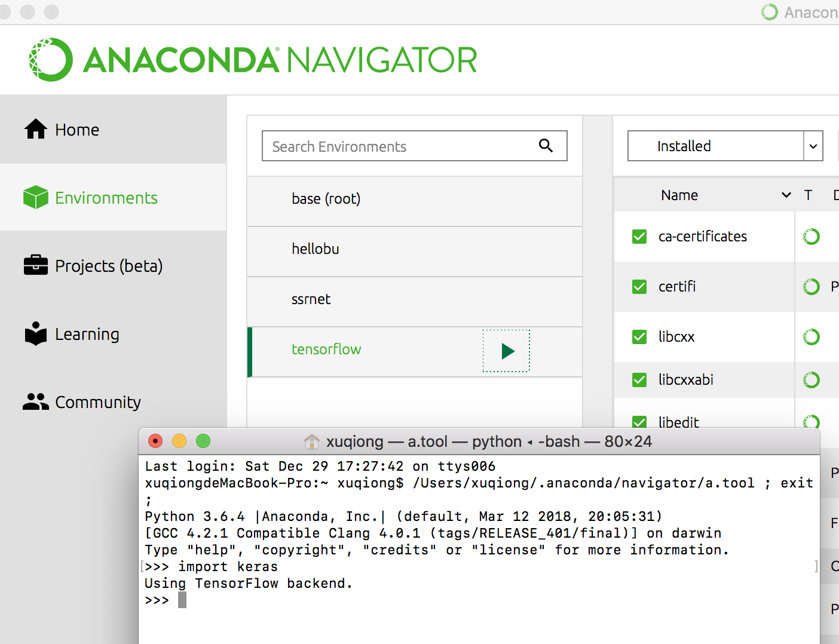Close the terminal window with red button
Viewport: 839px width, 644px height.
[155, 441]
